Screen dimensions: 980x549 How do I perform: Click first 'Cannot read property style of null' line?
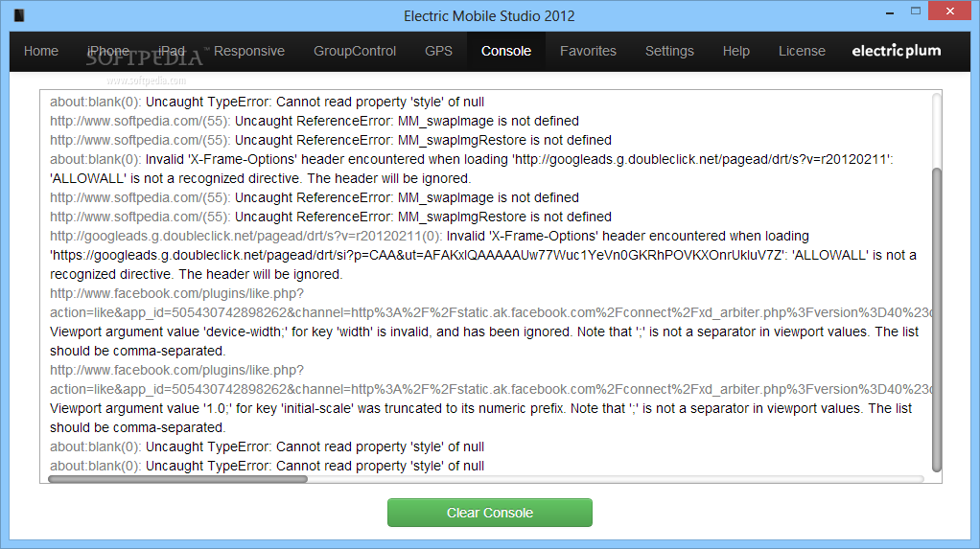(x=267, y=102)
